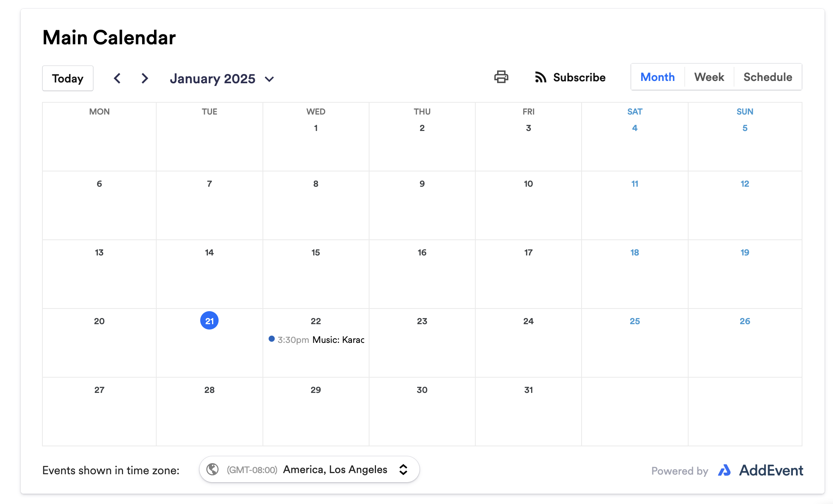
Task: Switch to the Schedule view tab
Action: click(767, 77)
